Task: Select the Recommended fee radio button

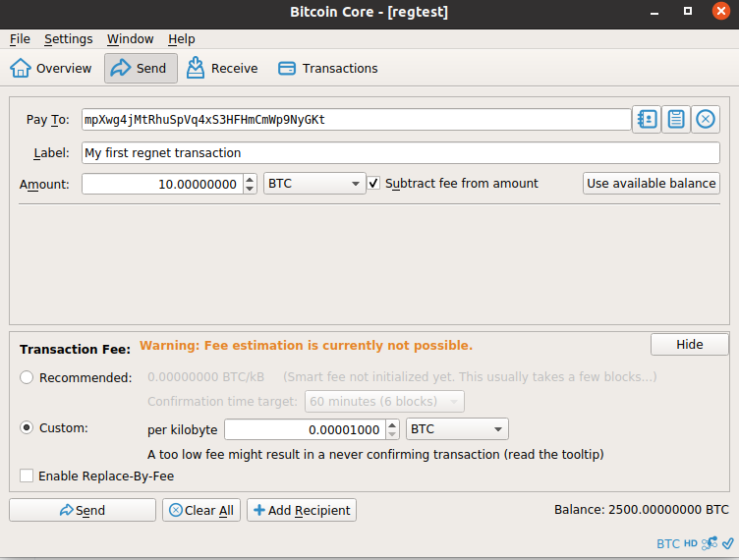Action: (x=27, y=377)
